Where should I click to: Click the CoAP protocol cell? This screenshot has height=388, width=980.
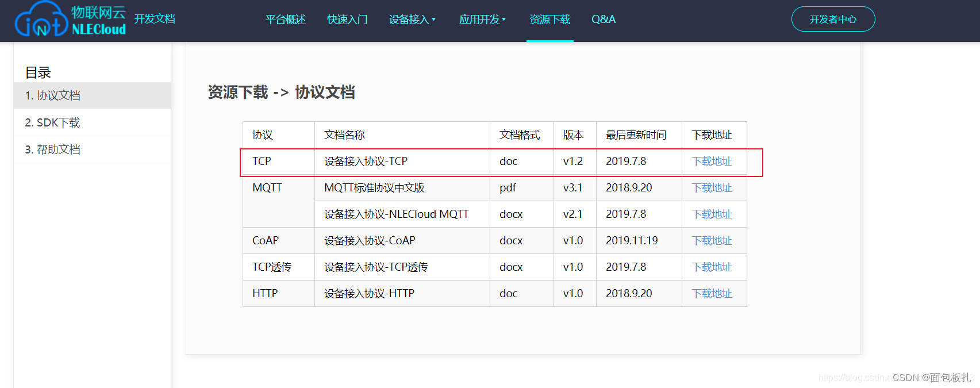pos(279,241)
